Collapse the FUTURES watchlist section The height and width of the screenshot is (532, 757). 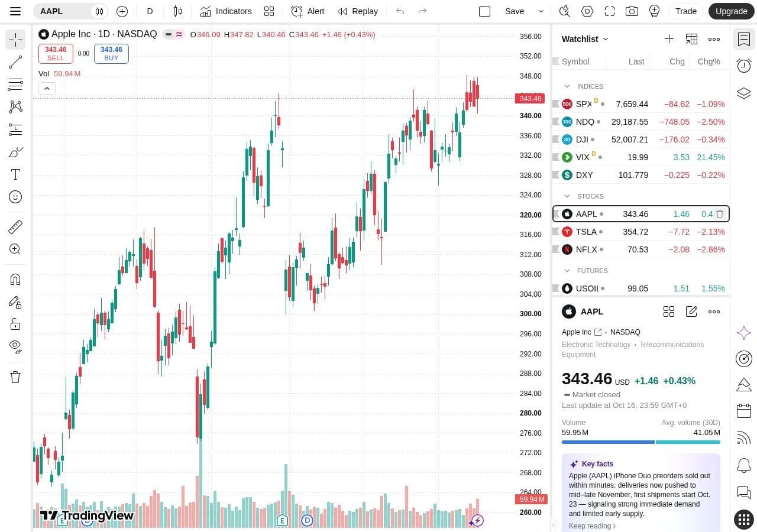(567, 271)
